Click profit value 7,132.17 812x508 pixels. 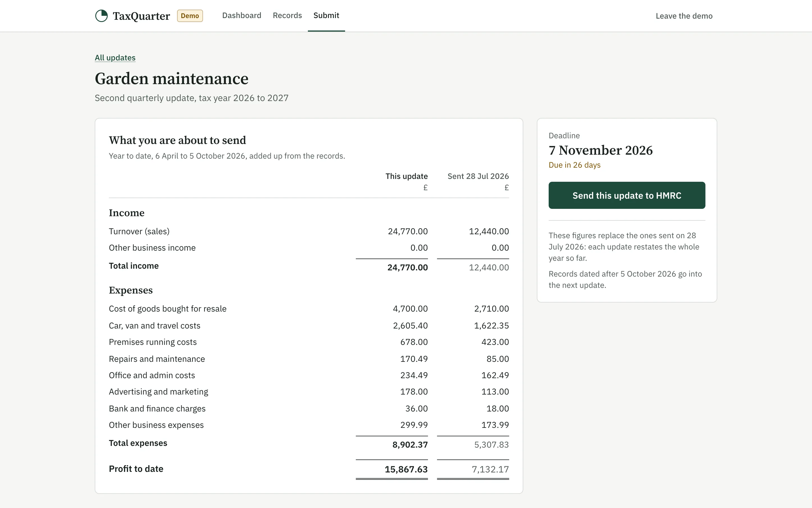[x=490, y=469]
